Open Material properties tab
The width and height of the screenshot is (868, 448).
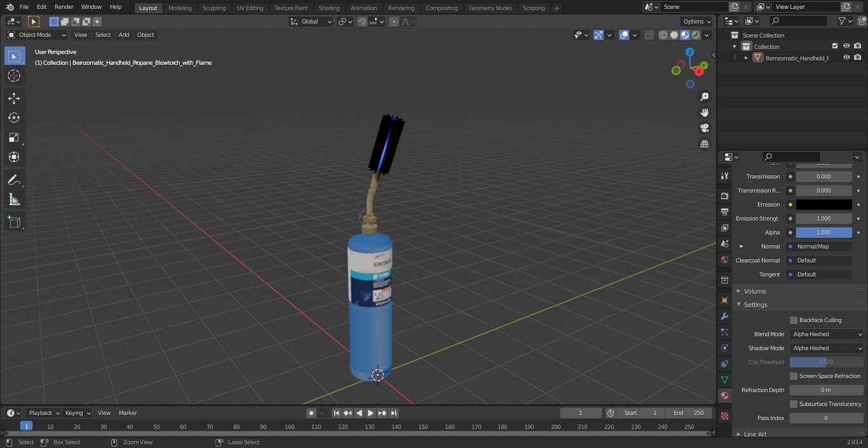tap(724, 395)
